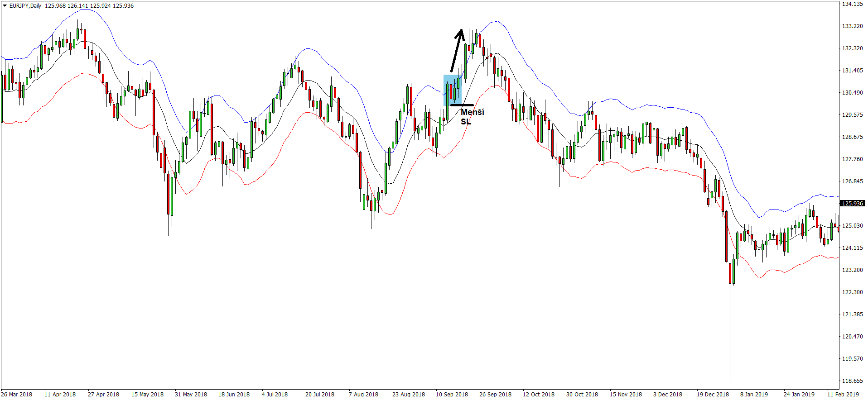Click the 31 May 2018 date label
This screenshot has width=868, height=400.
pos(191,395)
